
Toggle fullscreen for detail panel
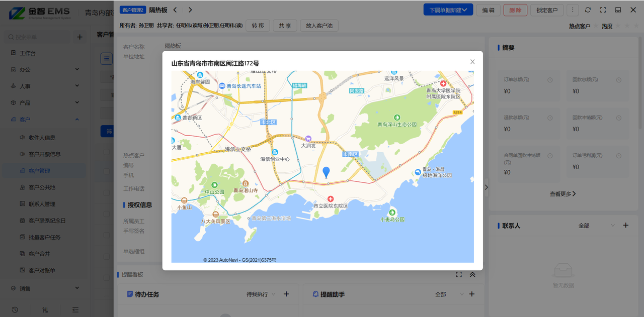point(603,10)
